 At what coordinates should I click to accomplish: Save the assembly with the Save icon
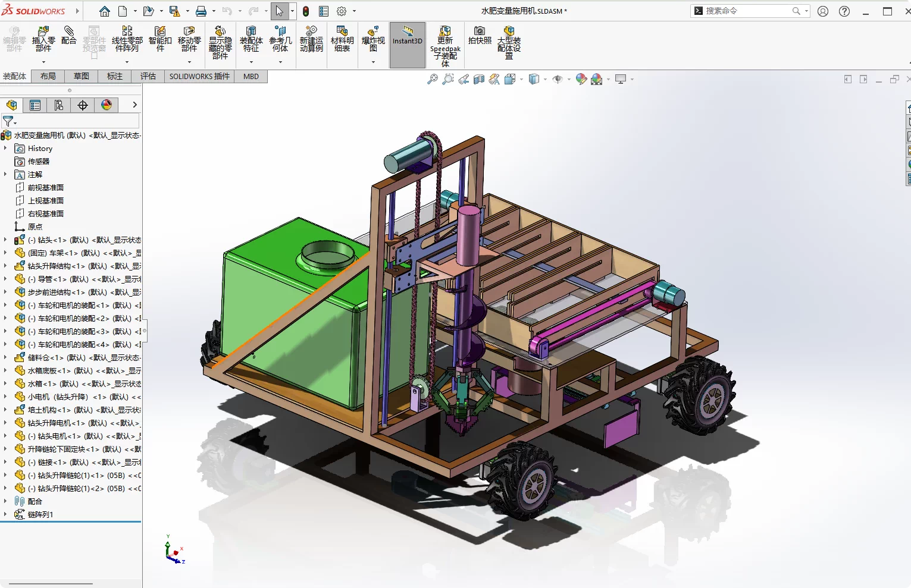[174, 11]
